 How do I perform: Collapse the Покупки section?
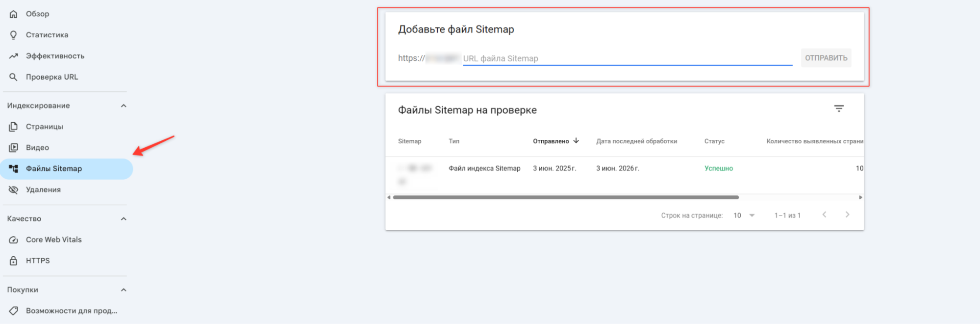[124, 290]
